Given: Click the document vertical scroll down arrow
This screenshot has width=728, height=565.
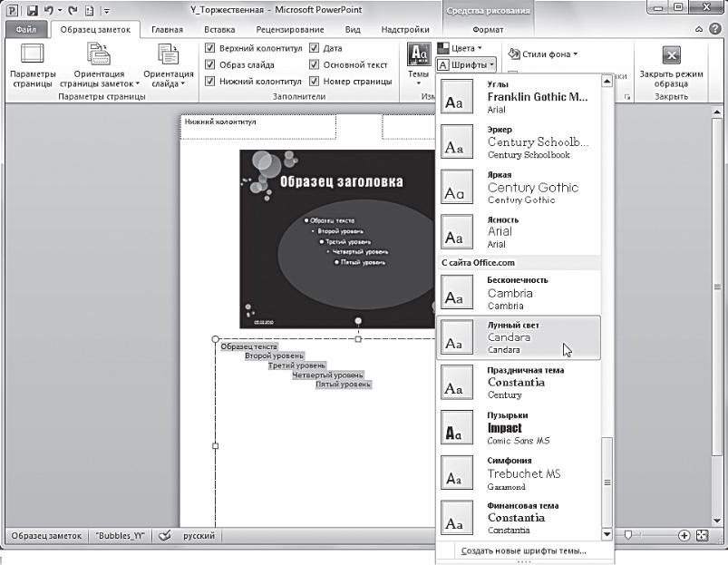Looking at the screenshot, I should 717,521.
